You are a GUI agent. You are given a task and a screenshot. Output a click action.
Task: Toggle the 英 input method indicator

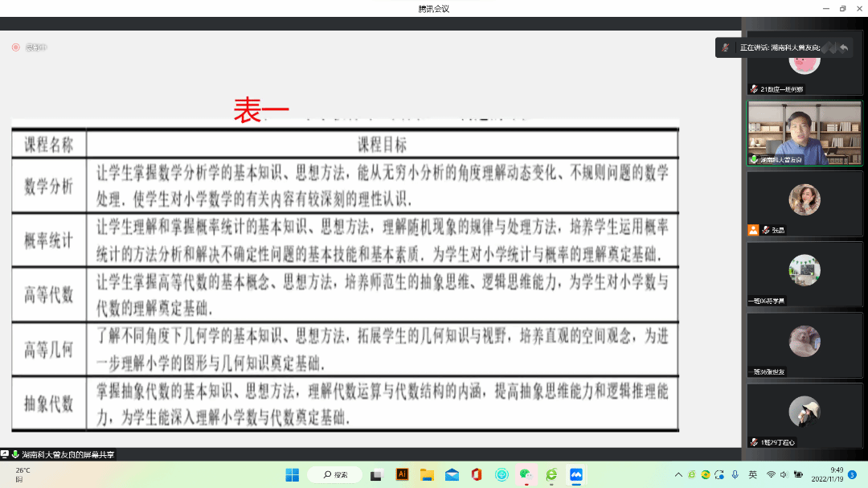pyautogui.click(x=753, y=474)
